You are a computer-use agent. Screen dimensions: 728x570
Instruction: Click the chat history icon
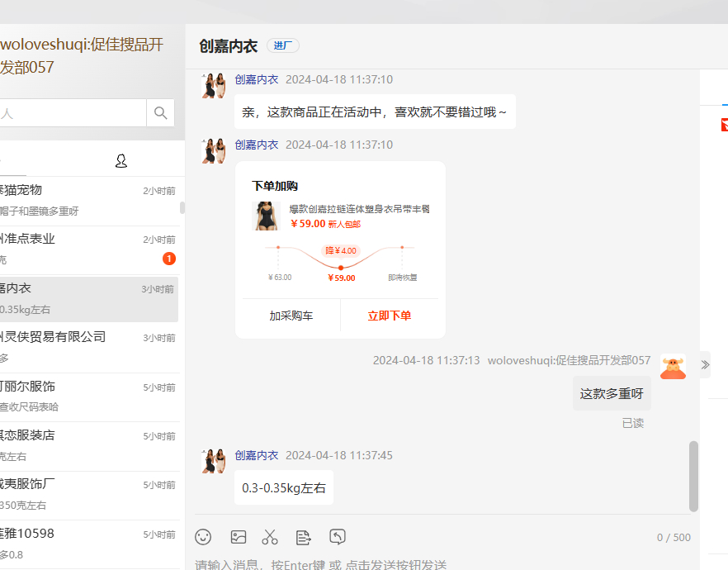338,537
